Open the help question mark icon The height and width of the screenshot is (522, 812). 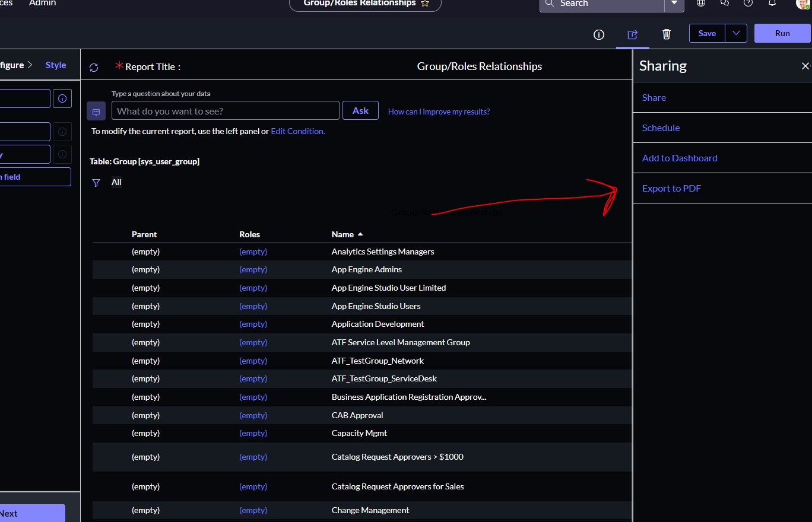(x=748, y=4)
